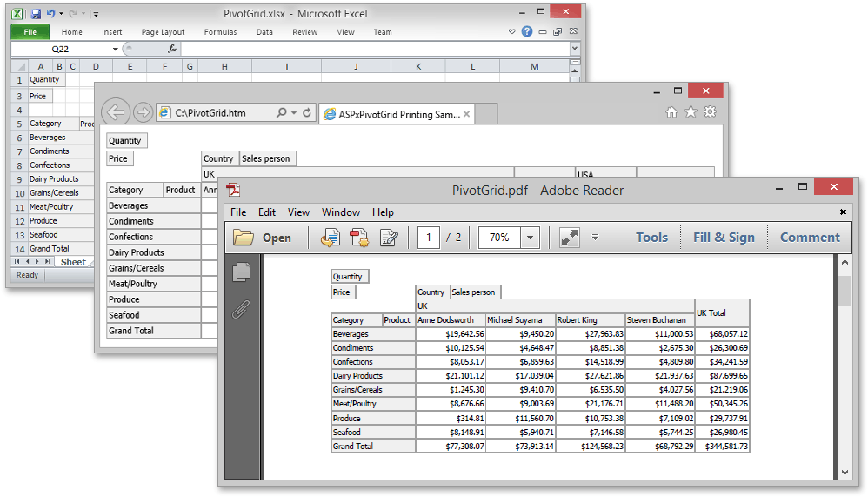Minimize the Excel ribbon with heart-shaped caret

click(x=512, y=31)
